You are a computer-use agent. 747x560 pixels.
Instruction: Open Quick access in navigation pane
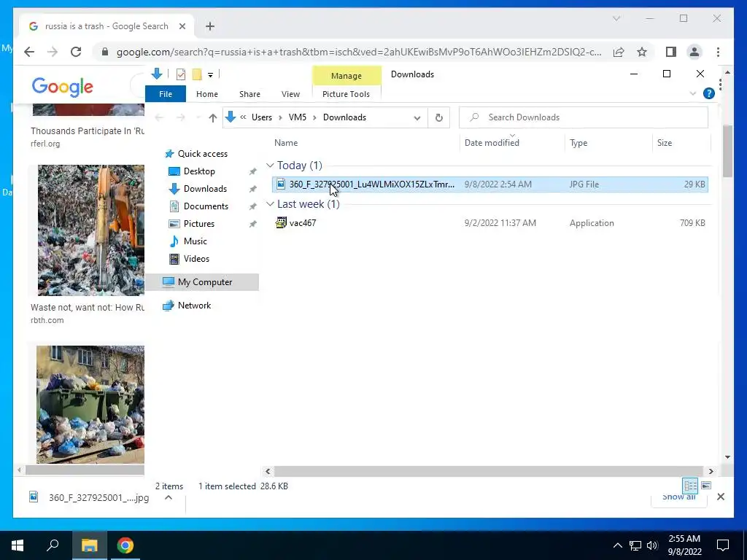(x=203, y=154)
